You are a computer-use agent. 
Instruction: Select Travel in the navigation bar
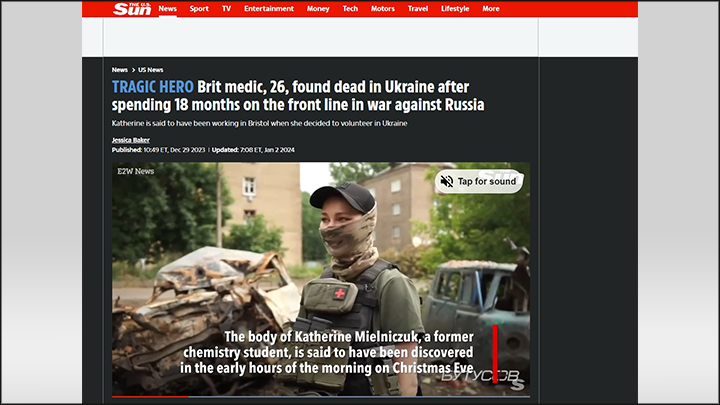click(417, 9)
